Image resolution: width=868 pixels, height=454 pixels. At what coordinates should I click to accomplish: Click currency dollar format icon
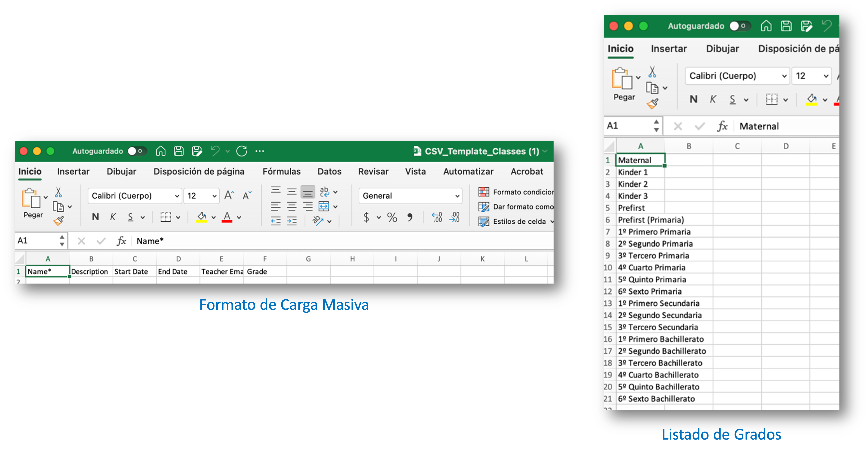(366, 217)
